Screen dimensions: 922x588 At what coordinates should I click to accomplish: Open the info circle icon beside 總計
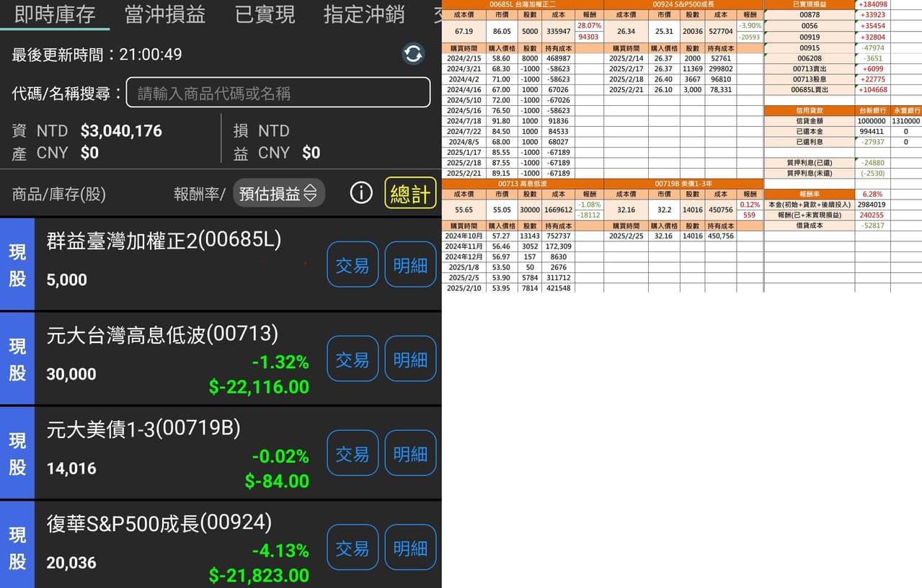click(361, 193)
